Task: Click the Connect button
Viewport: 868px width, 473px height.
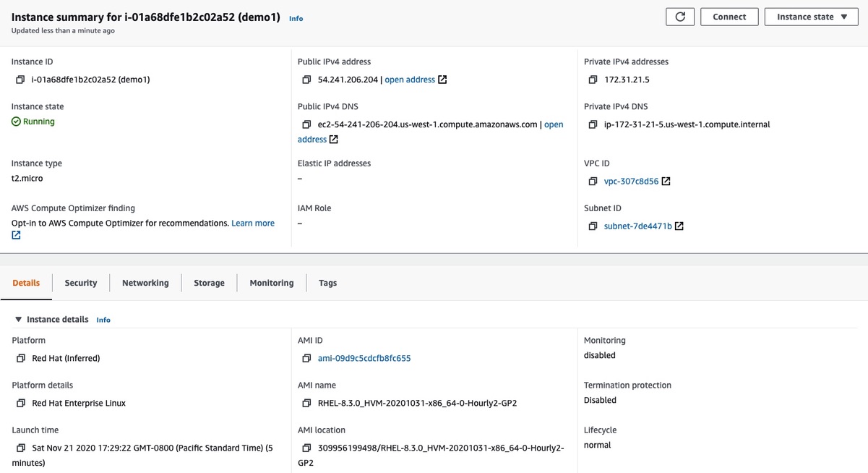Action: pos(729,16)
